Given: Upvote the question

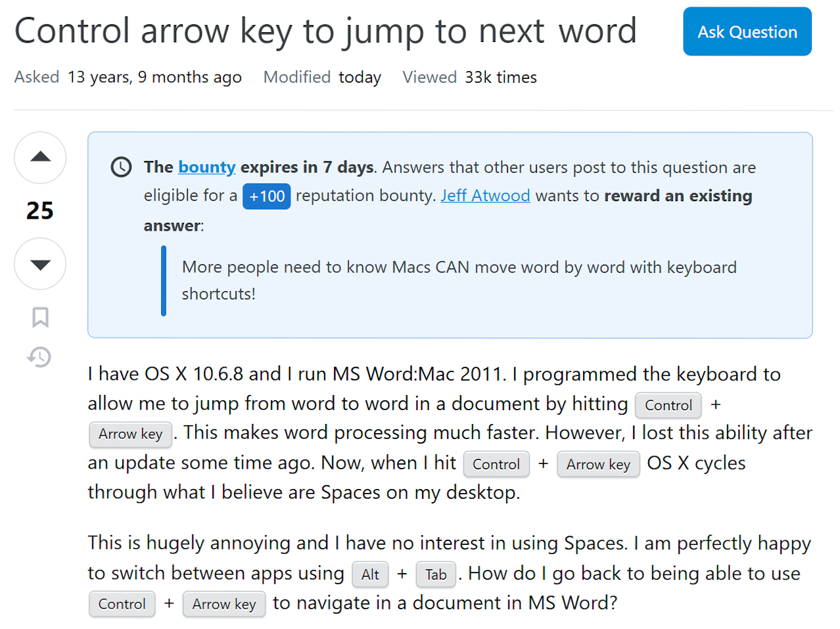Looking at the screenshot, I should (x=40, y=158).
